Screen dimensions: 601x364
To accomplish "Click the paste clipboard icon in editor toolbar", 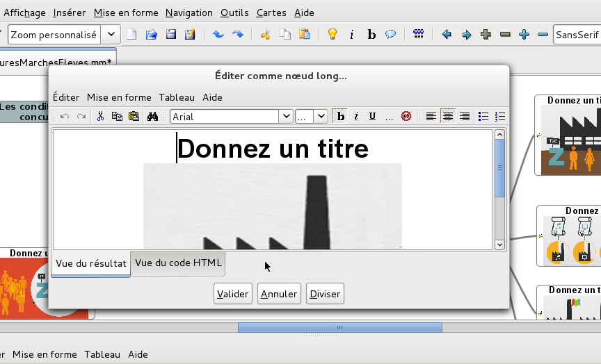I will tap(134, 117).
